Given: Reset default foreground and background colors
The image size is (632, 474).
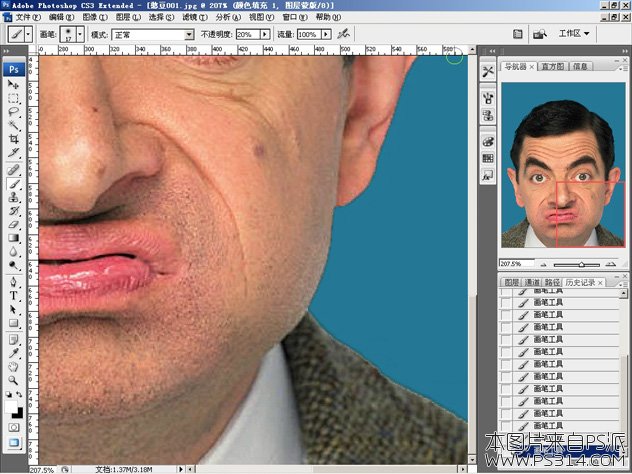Looking at the screenshot, I should (x=8, y=395).
